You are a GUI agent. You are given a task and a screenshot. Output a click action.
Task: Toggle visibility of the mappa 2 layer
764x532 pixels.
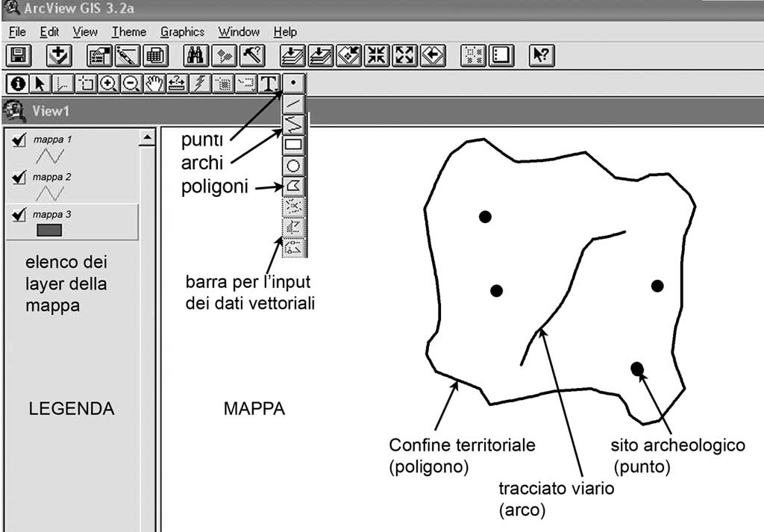point(20,178)
